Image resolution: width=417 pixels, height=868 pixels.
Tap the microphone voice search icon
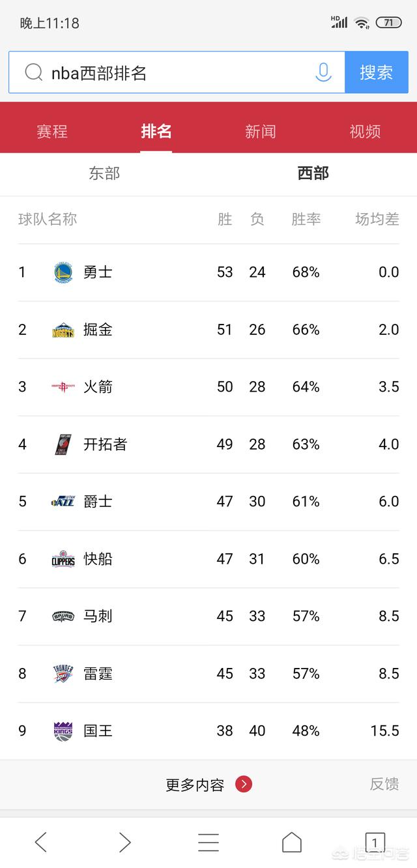(x=323, y=72)
